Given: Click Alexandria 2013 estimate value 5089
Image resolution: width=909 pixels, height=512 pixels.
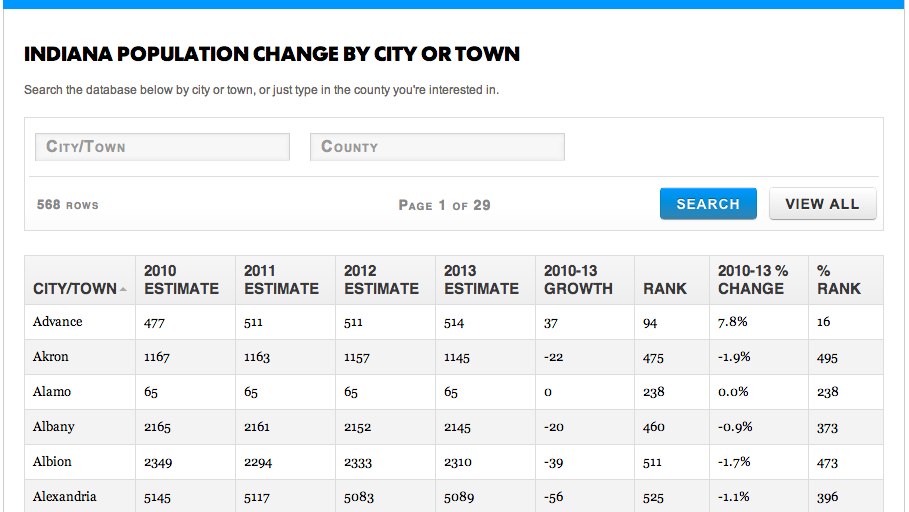Looking at the screenshot, I should click(x=459, y=498).
